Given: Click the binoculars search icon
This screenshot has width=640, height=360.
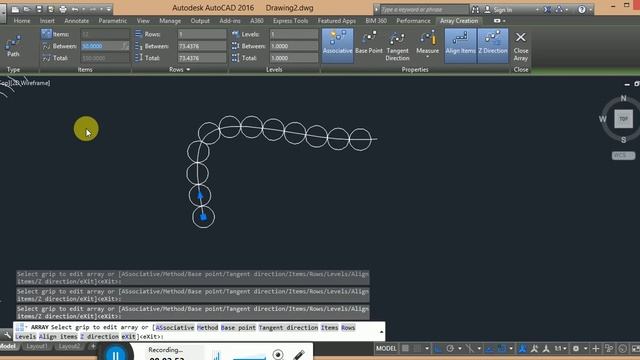Looking at the screenshot, I should pyautogui.click(x=475, y=9).
